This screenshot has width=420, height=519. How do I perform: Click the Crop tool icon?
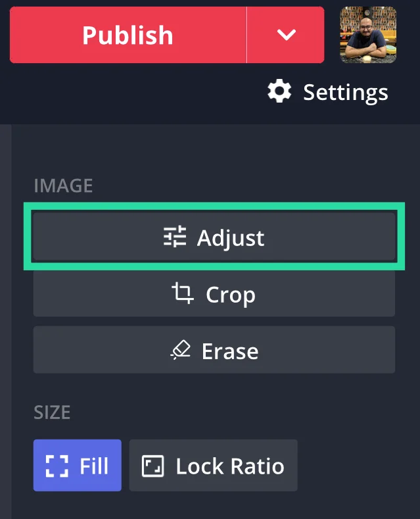click(183, 293)
